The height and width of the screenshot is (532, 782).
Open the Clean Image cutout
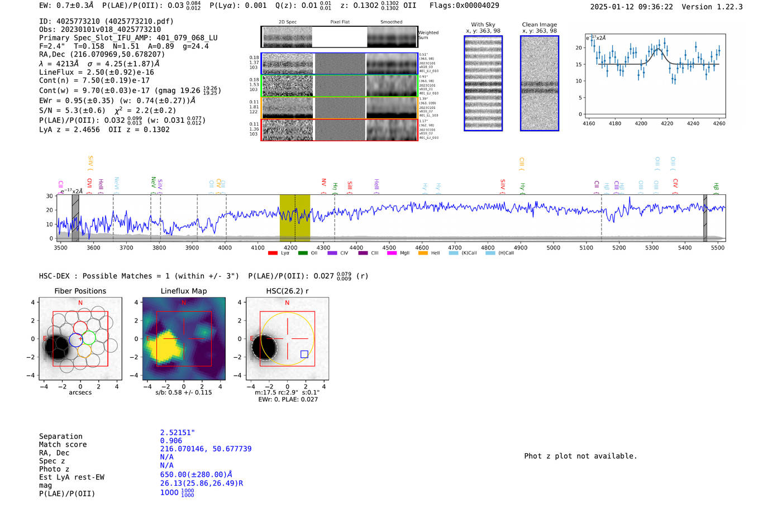coord(539,83)
